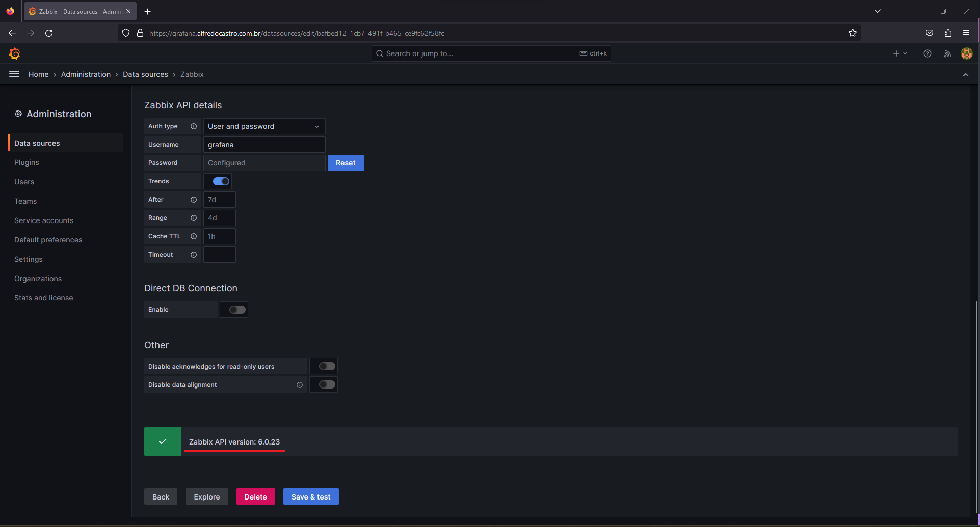Click the site lock icon
Screen dimensions: 980x527
click(x=140, y=33)
